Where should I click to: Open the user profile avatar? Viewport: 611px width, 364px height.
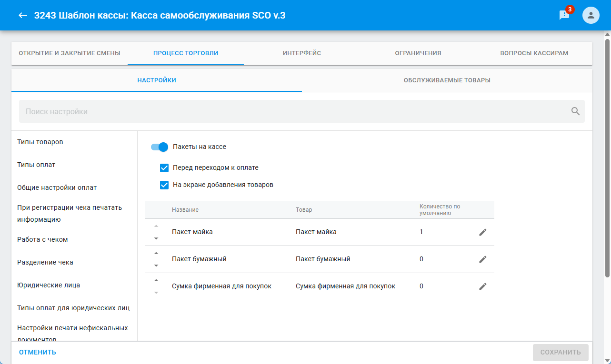click(591, 15)
